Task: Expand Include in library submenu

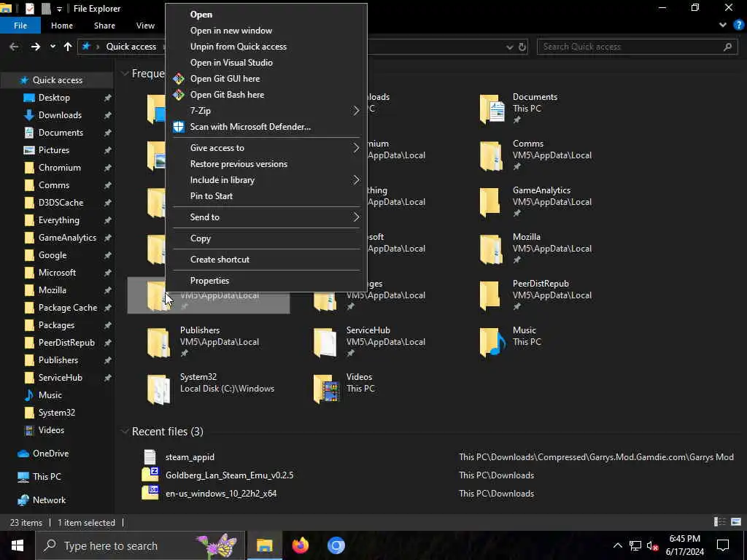Action: pyautogui.click(x=266, y=180)
